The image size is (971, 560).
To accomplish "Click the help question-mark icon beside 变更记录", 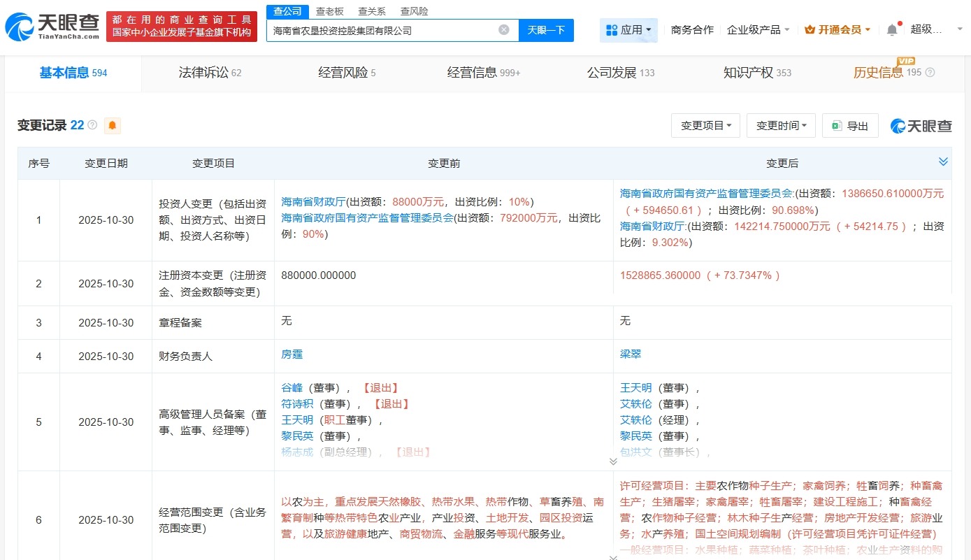I will tap(92, 125).
